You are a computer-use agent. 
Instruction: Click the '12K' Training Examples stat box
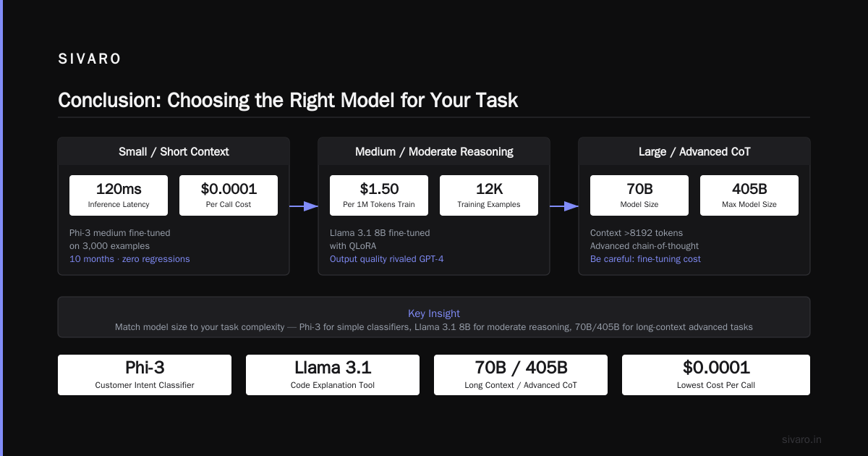(x=489, y=195)
